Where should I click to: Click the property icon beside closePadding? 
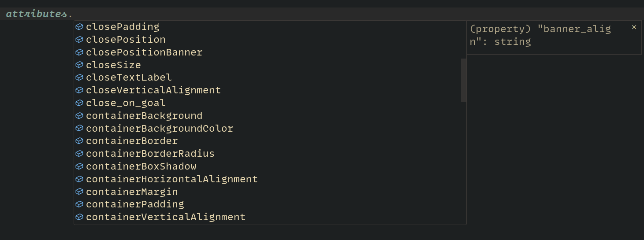point(79,27)
